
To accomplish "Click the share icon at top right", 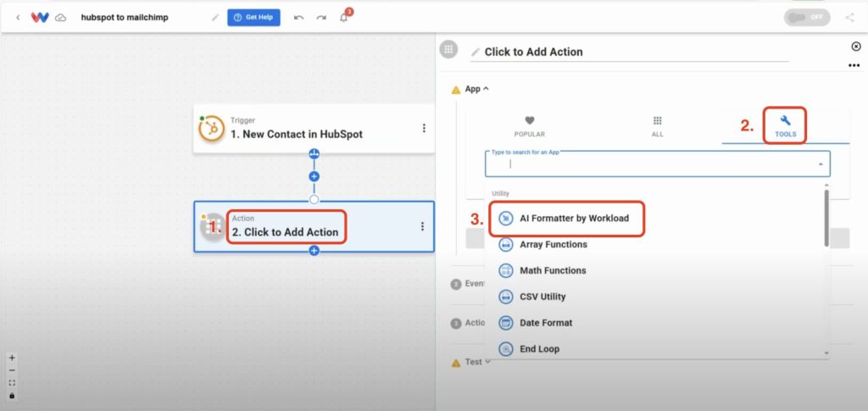I will (x=849, y=18).
